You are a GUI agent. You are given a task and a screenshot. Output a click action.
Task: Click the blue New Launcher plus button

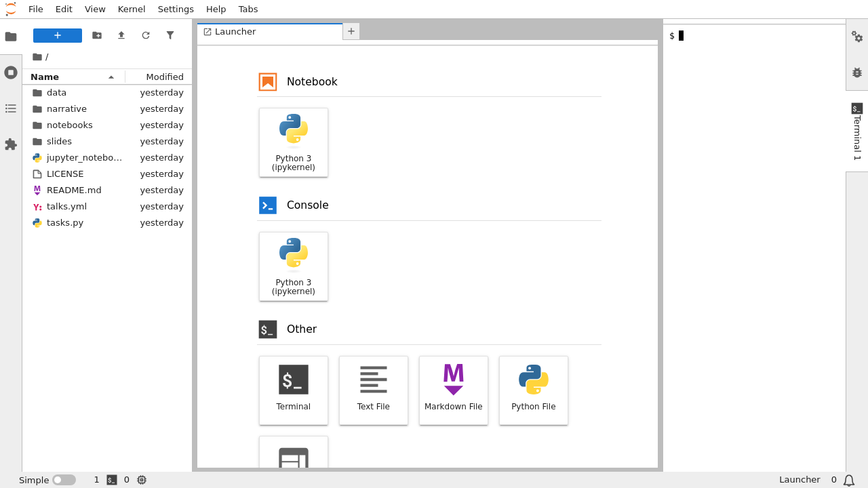pyautogui.click(x=58, y=35)
